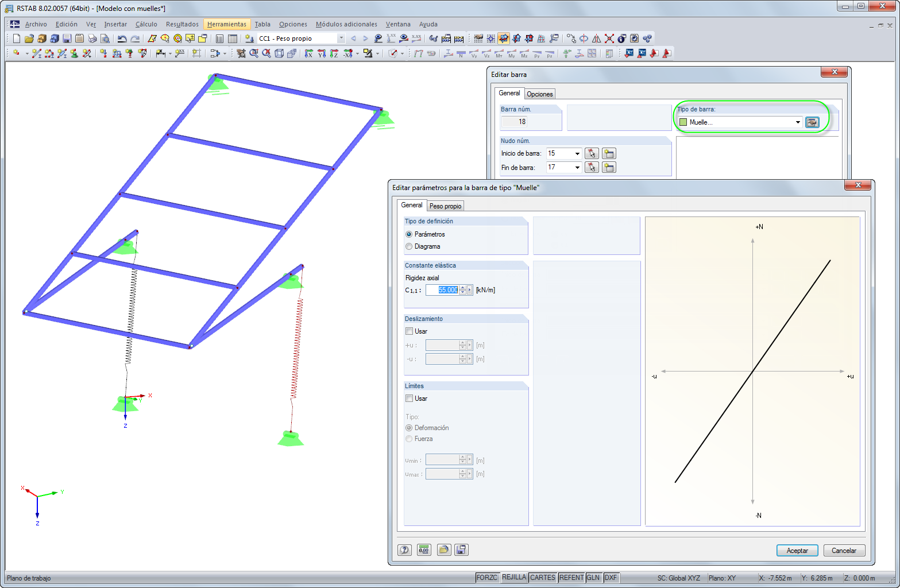The width and height of the screenshot is (900, 588).
Task: Click Cancelar in spring parameters dialog
Action: (844, 551)
